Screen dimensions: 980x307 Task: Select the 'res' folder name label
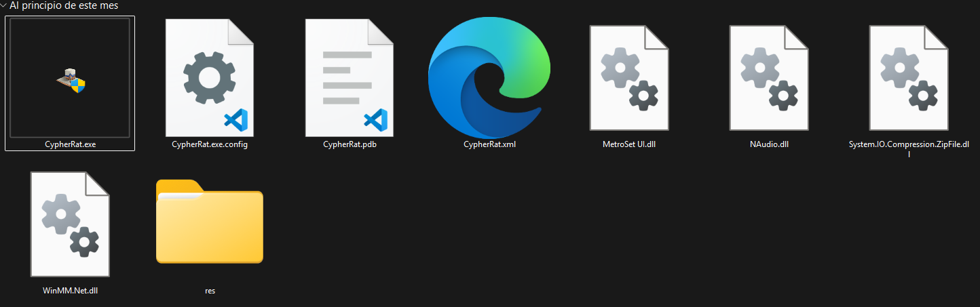coord(210,291)
